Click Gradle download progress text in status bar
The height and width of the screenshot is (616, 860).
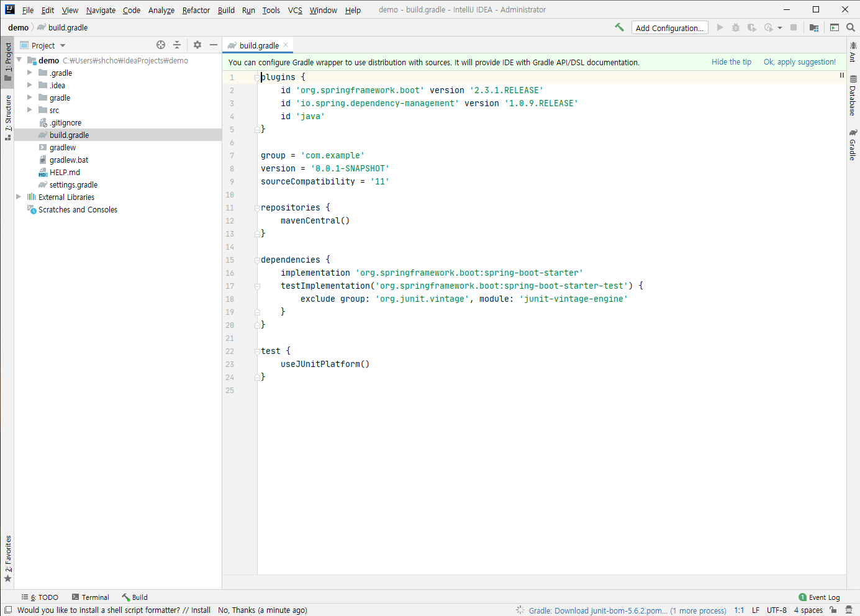click(598, 610)
